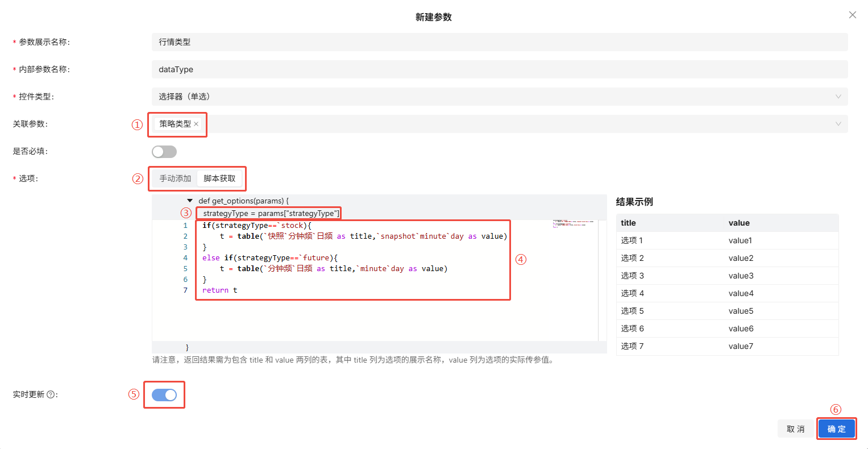This screenshot has width=868, height=449.
Task: Toggle the 是否必填 switch on
Action: tap(164, 152)
